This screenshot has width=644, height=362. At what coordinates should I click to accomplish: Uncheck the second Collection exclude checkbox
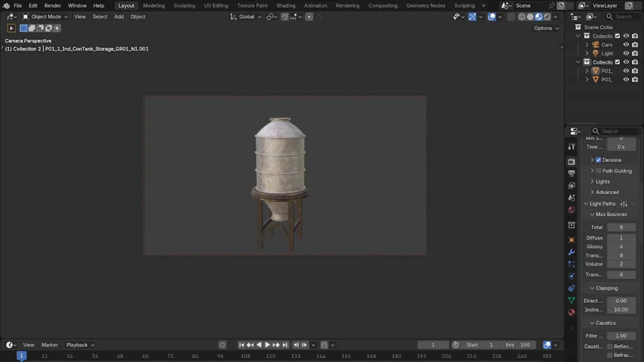[x=618, y=62]
